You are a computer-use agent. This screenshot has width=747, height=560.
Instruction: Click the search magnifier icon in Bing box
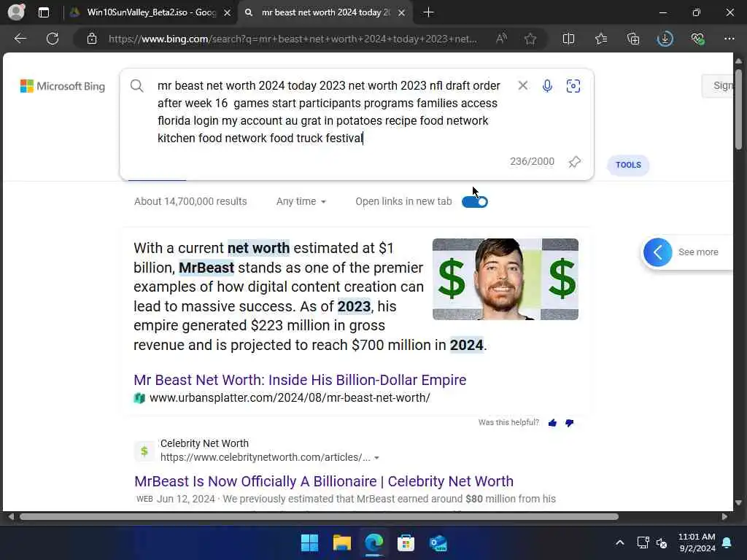[x=136, y=86]
